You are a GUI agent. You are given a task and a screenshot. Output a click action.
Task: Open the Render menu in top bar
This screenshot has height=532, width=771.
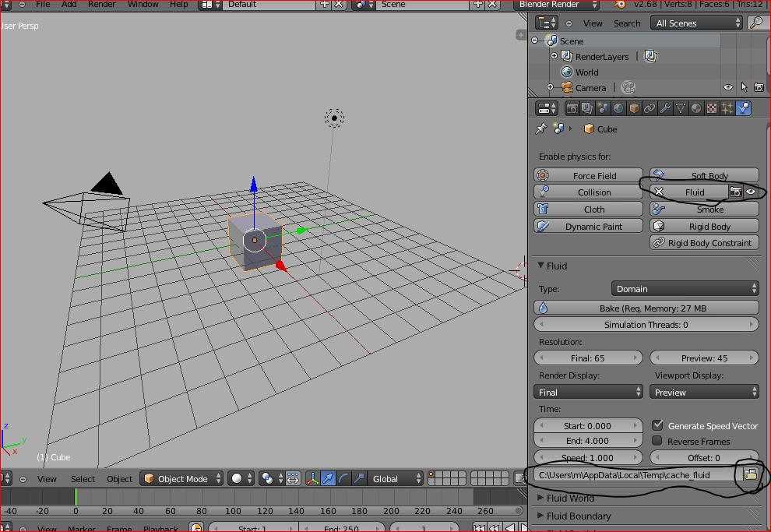pos(102,5)
